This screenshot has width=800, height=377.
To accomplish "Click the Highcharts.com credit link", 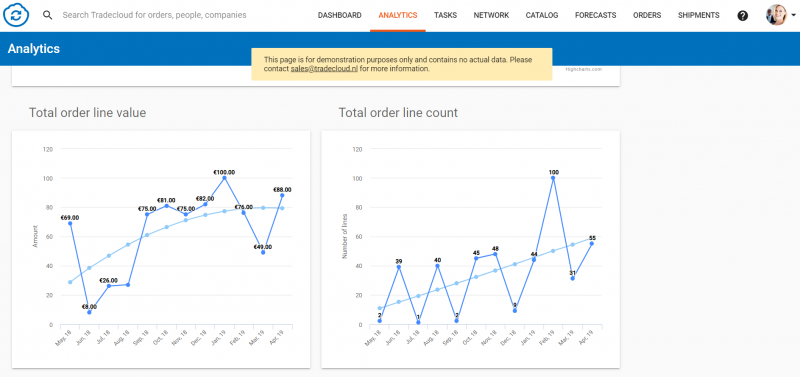I will [583, 69].
